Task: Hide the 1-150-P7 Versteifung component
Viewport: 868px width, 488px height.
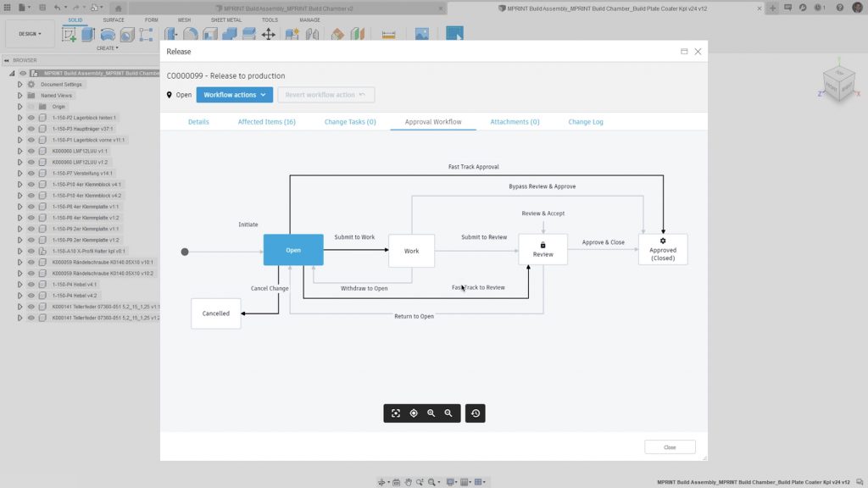Action: click(x=31, y=173)
